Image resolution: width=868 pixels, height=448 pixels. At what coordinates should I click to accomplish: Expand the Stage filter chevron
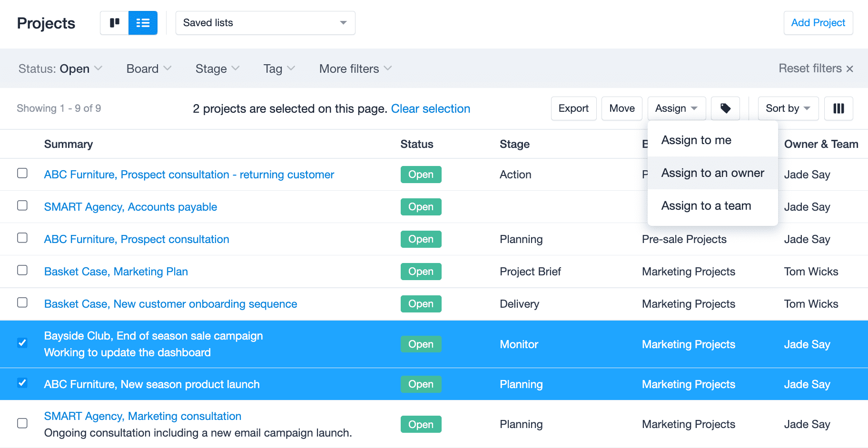tap(236, 68)
